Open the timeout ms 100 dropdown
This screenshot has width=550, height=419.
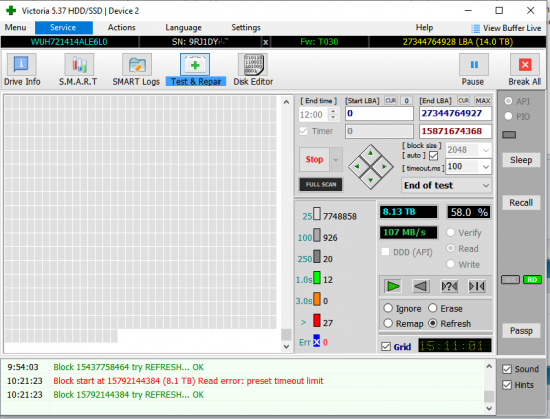coord(486,167)
